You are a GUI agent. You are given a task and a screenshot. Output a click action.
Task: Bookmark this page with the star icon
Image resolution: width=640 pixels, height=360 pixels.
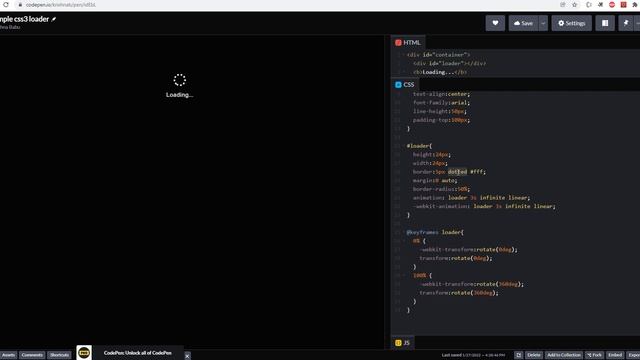click(x=575, y=4)
